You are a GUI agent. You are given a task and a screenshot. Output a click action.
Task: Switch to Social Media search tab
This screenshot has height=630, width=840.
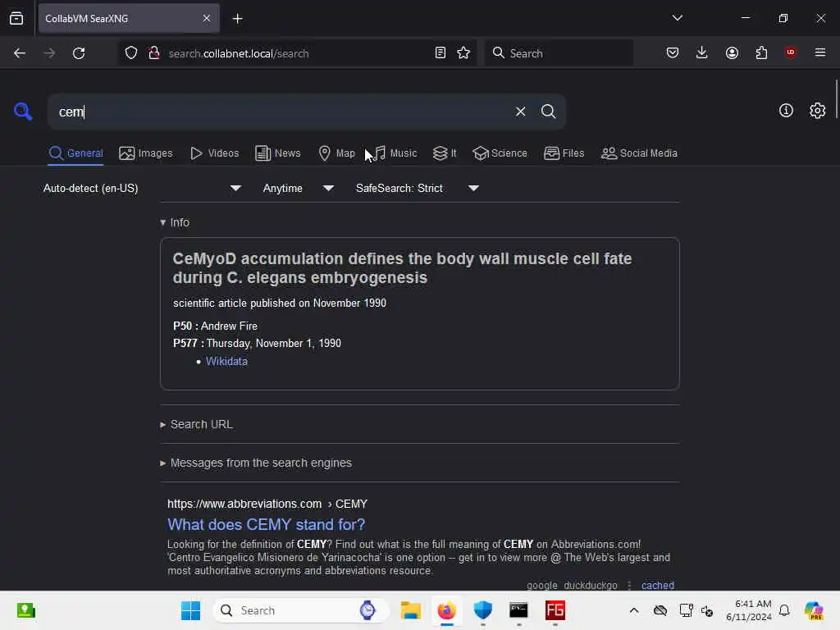tap(639, 153)
